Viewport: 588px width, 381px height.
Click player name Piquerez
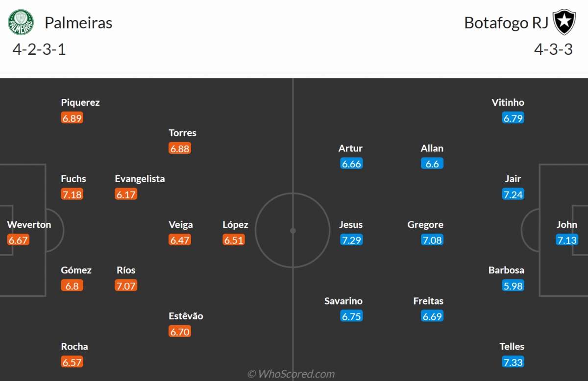80,102
